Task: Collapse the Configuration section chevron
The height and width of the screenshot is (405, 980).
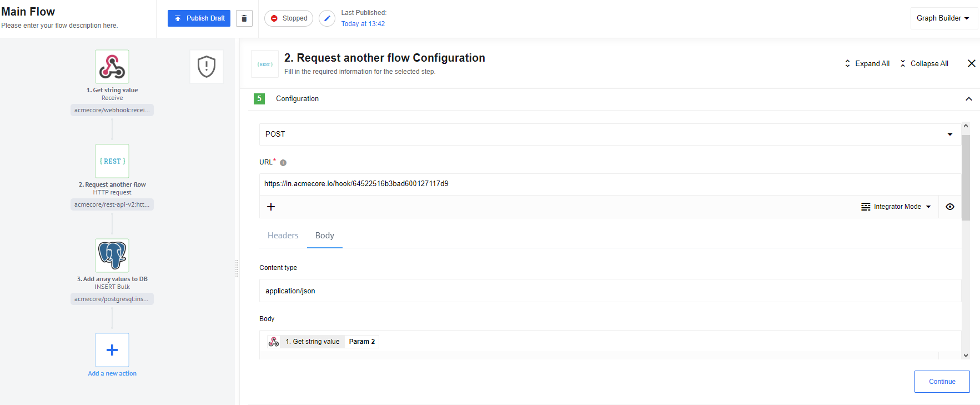Action: click(x=969, y=99)
